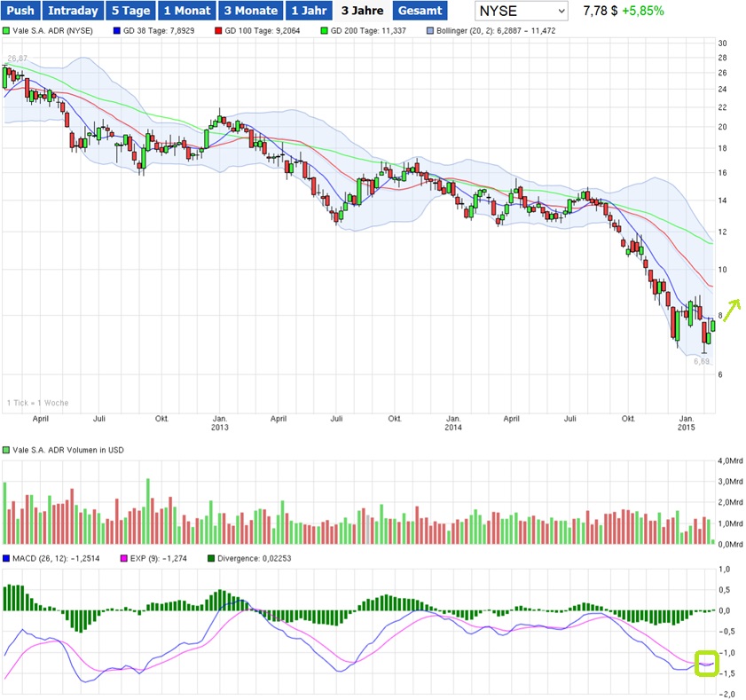Switch to the Push tab
The image size is (746, 700).
(20, 12)
